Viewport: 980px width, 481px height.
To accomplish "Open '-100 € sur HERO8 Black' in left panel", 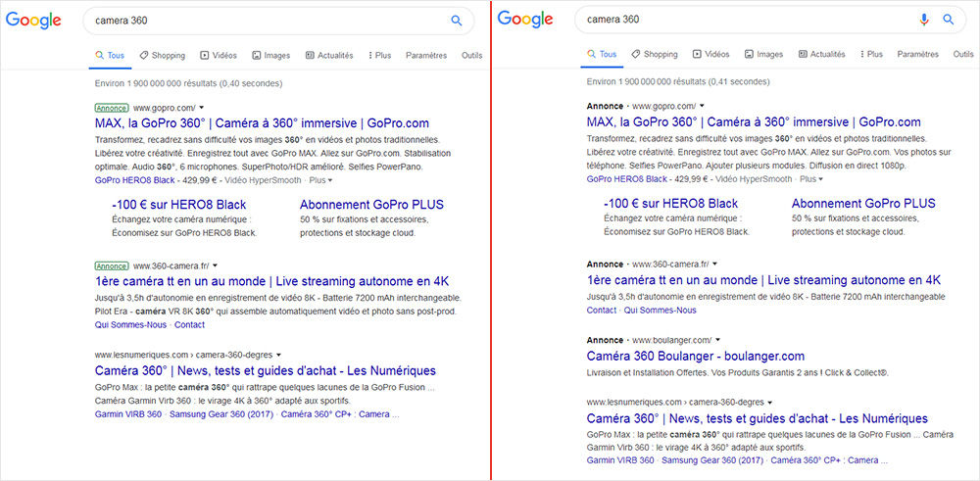I will (178, 205).
